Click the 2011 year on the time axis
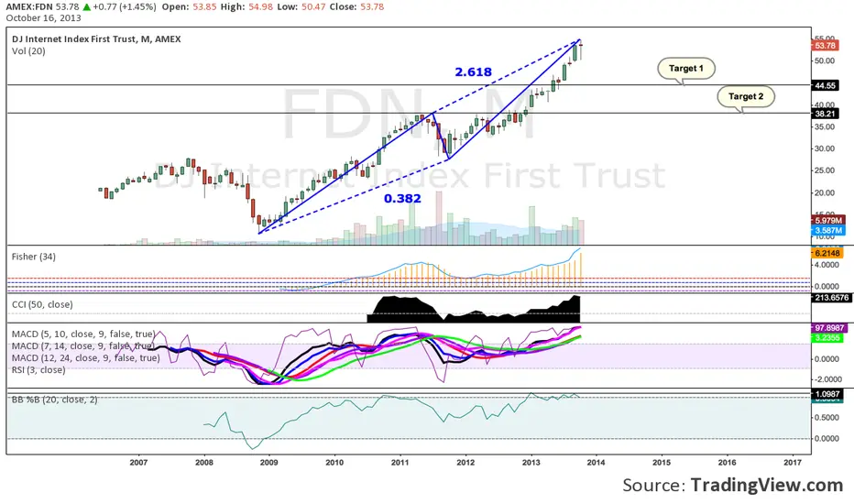Image resolution: width=854 pixels, height=504 pixels. pyautogui.click(x=400, y=463)
